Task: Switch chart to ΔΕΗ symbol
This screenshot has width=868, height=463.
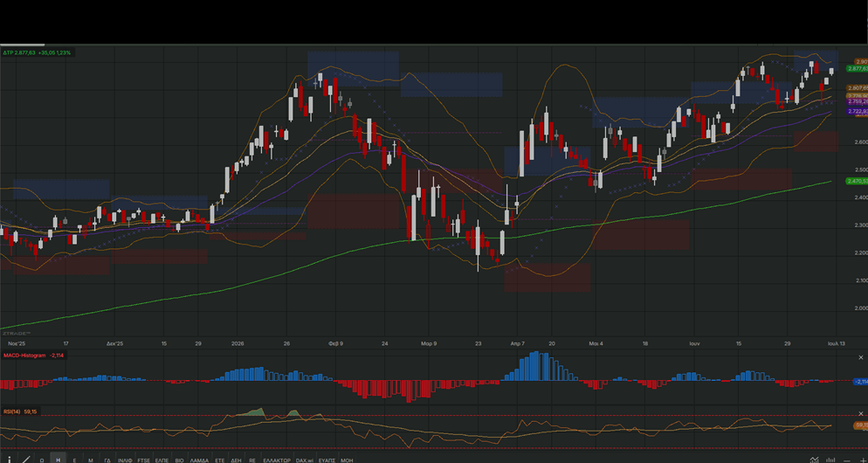Action: click(237, 460)
